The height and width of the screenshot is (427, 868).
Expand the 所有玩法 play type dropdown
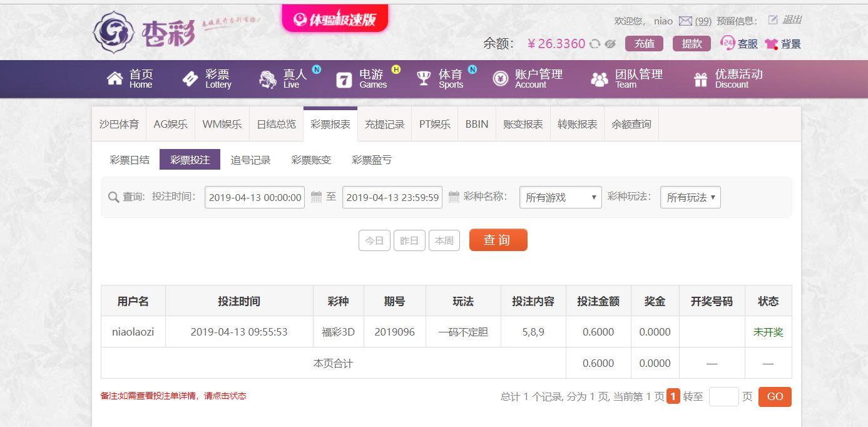tap(691, 197)
